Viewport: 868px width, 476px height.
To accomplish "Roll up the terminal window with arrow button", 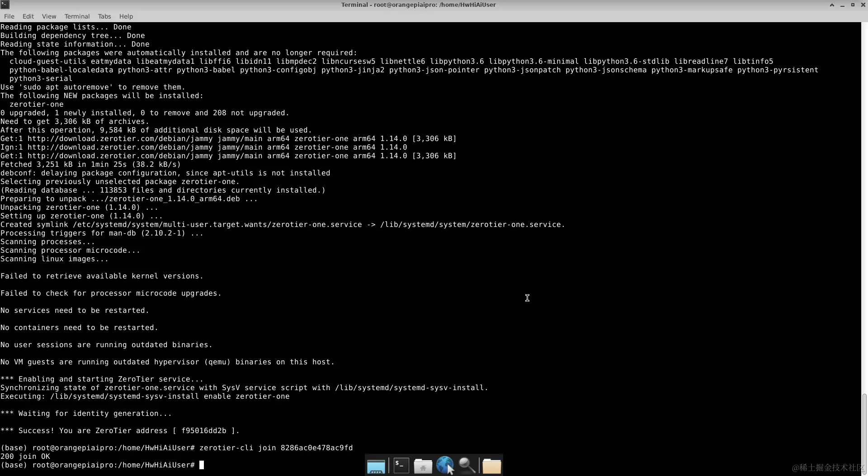I will (x=832, y=5).
